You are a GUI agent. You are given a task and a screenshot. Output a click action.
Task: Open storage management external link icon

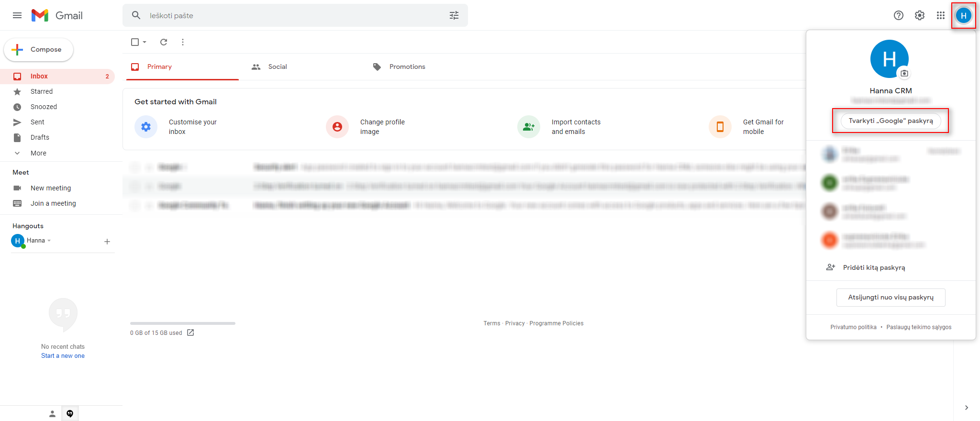coord(190,332)
